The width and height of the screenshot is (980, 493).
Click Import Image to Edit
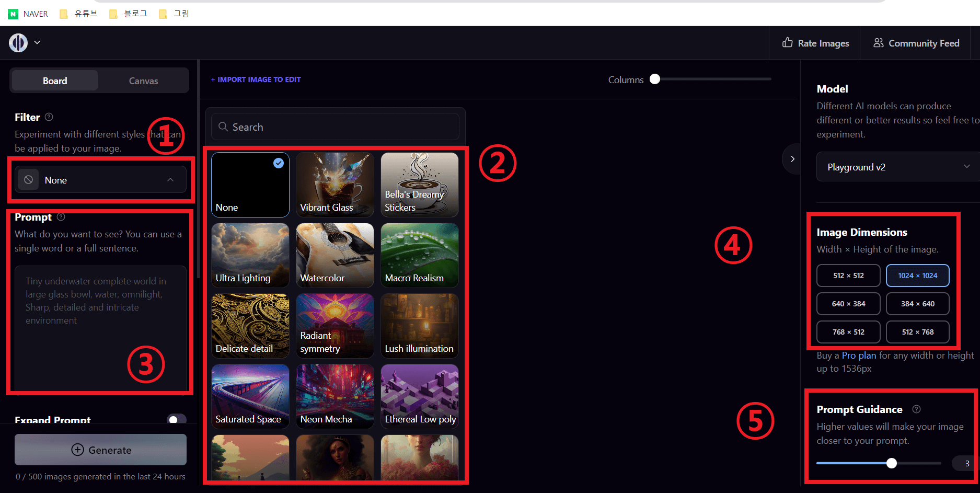click(x=256, y=79)
